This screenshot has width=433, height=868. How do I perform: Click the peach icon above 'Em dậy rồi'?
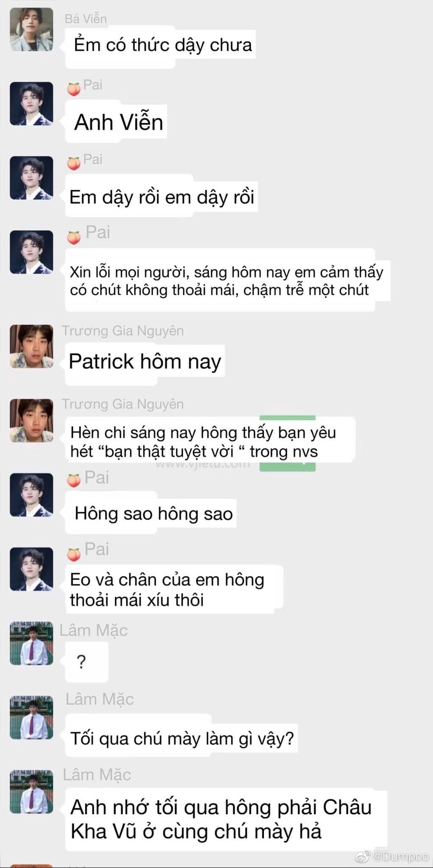(x=74, y=163)
